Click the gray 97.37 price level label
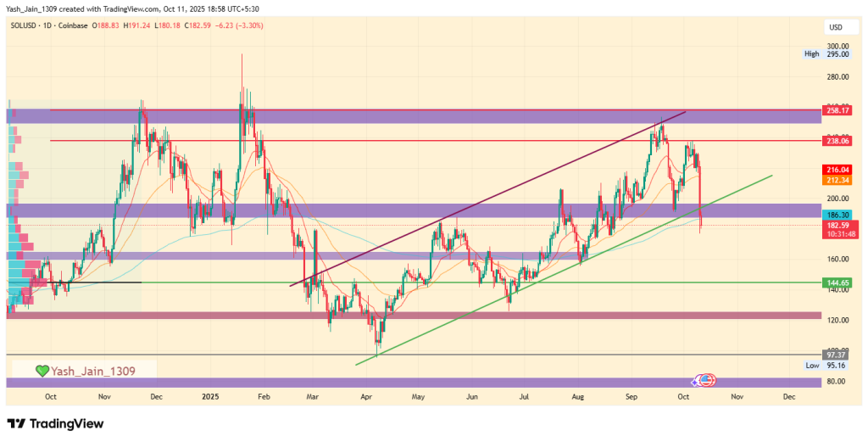 (x=836, y=355)
